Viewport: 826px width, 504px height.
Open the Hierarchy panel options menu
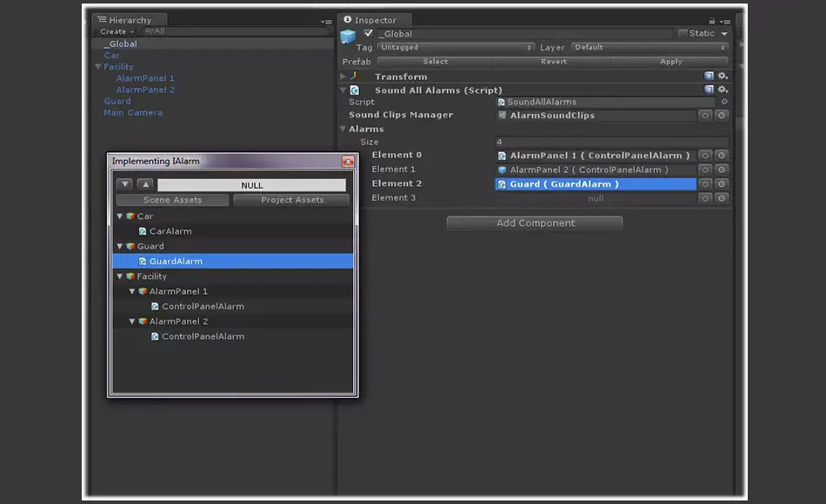[x=326, y=22]
